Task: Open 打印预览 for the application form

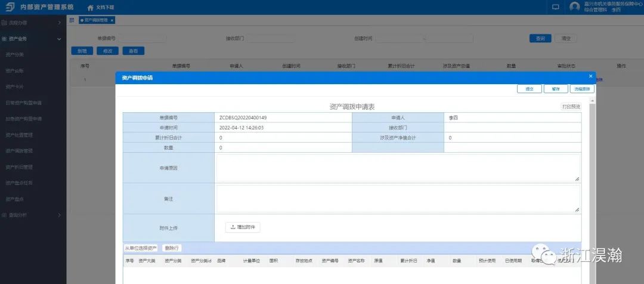Action: [x=570, y=106]
